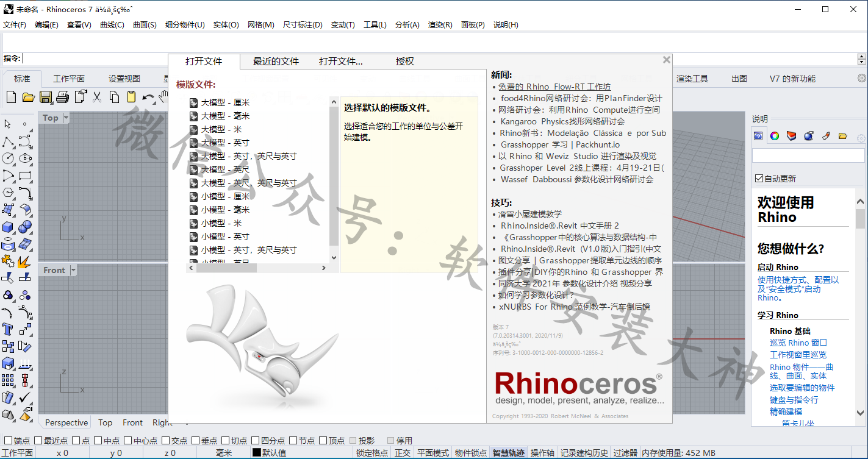Enable the 交点 osnap checkbox

pos(165,440)
